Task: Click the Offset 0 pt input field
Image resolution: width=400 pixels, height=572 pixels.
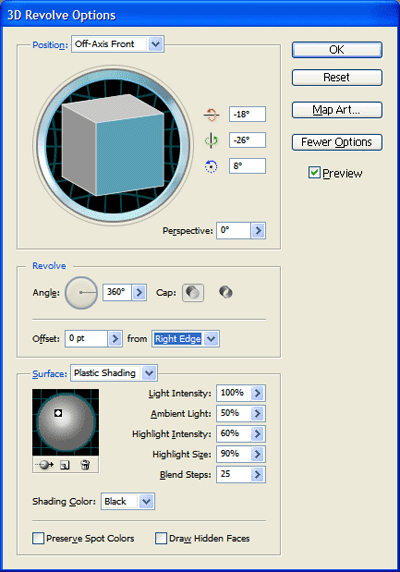Action: (x=86, y=339)
